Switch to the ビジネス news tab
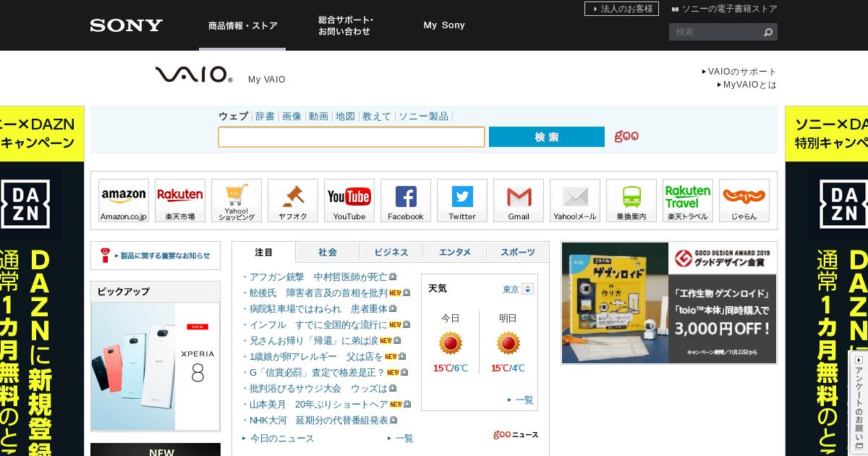 click(391, 253)
